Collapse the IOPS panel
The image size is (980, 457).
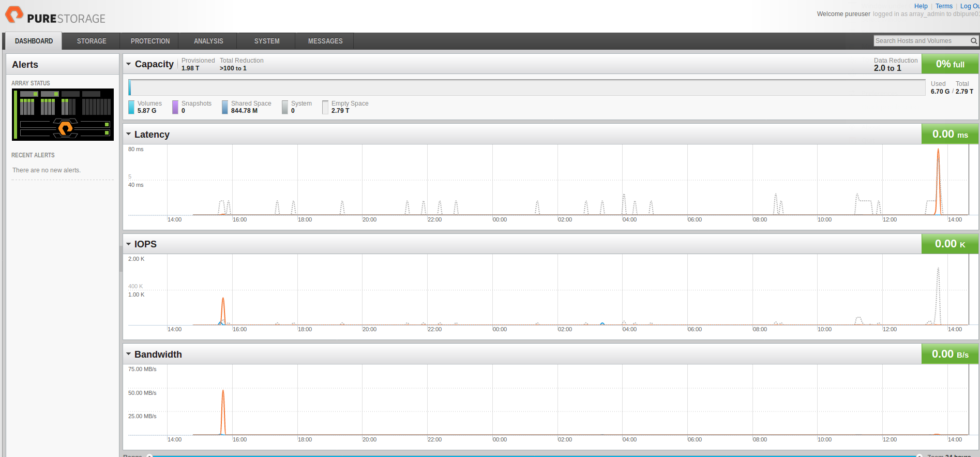129,244
